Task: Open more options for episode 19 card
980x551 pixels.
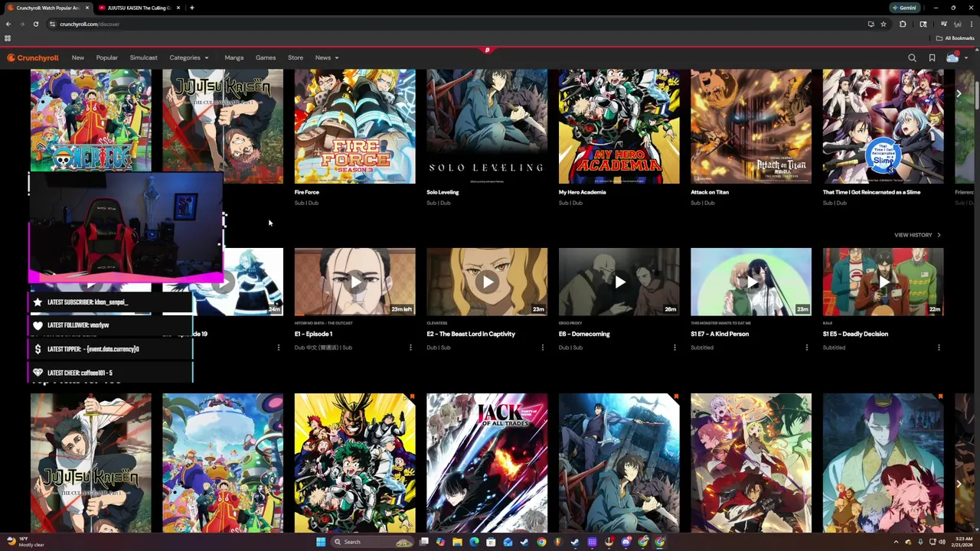Action: tap(279, 347)
